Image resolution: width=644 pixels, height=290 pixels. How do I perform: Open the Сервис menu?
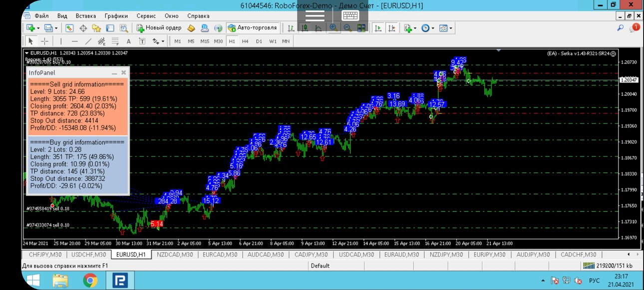coord(146,16)
